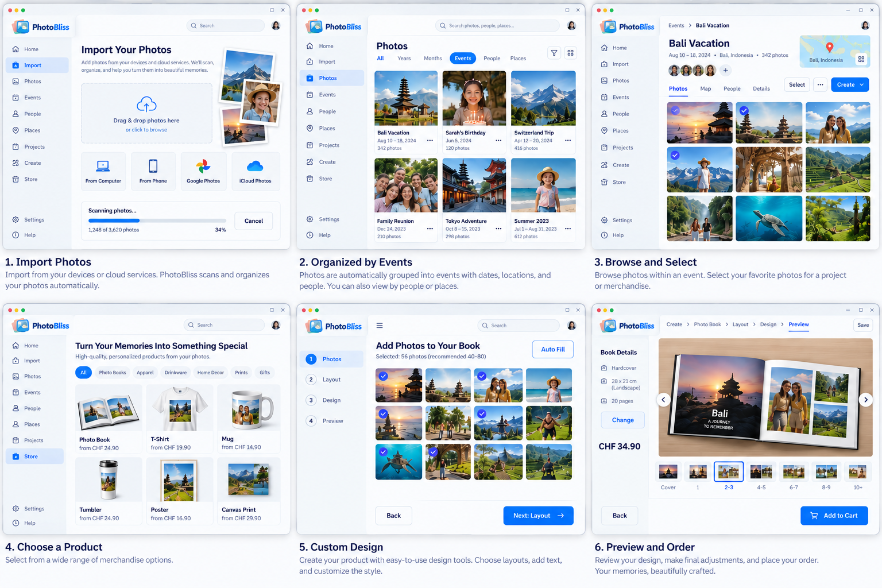The height and width of the screenshot is (588, 882).
Task: Open hamburger menu in Add Photos window
Action: tap(380, 326)
